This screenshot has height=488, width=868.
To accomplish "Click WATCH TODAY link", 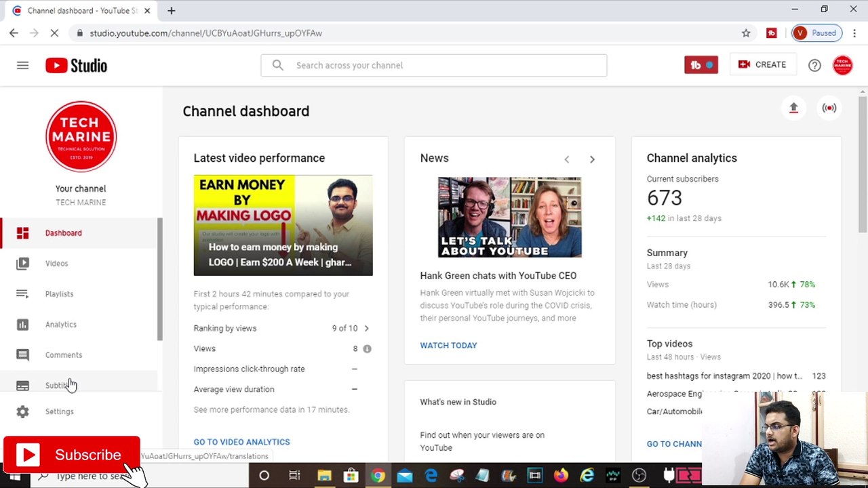I will point(448,345).
